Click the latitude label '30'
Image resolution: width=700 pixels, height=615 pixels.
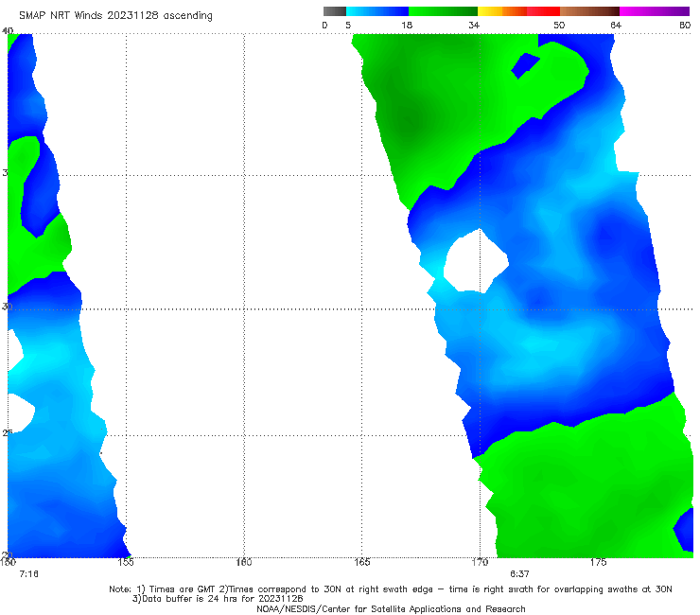point(7,307)
